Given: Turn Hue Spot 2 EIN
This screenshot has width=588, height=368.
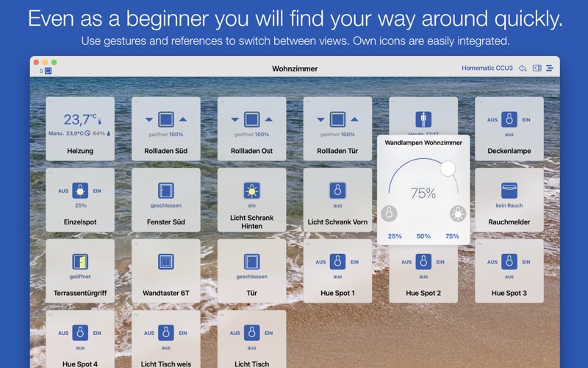Looking at the screenshot, I should point(440,262).
